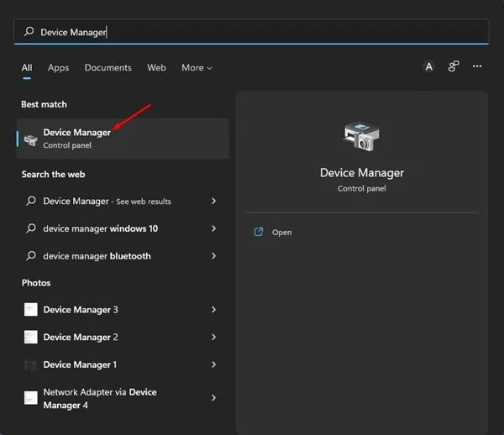
Task: Expand the More filter dropdown
Action: tap(197, 68)
